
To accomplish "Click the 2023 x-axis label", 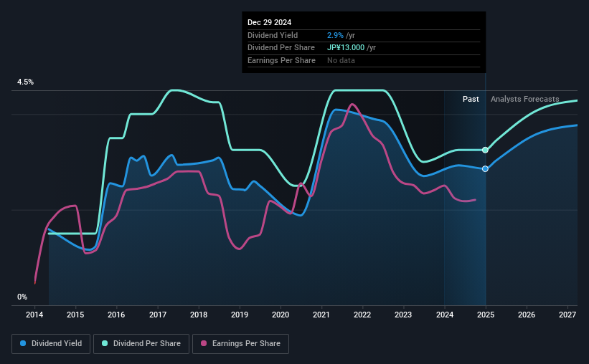I will pos(403,315).
